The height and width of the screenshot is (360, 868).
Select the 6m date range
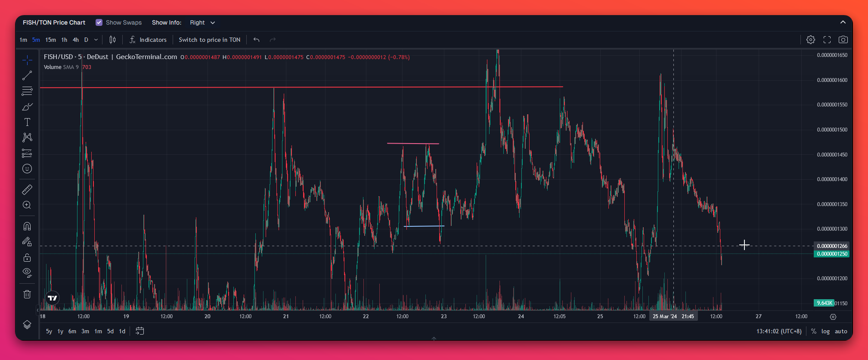(72, 332)
